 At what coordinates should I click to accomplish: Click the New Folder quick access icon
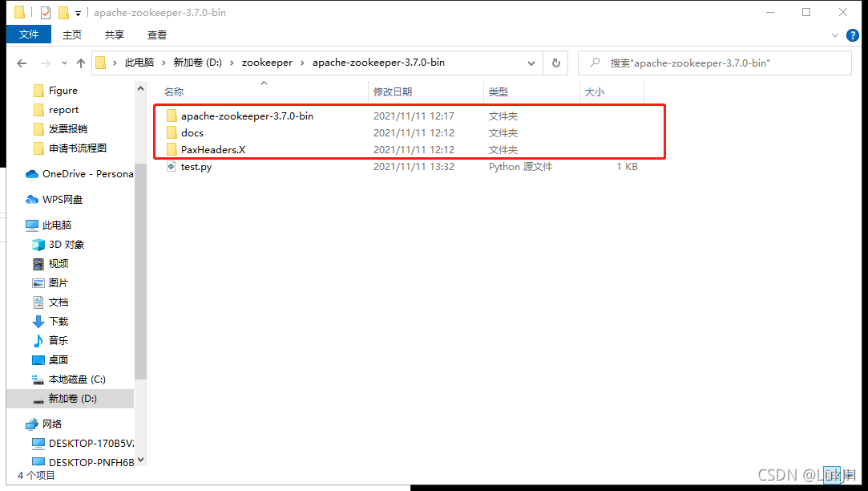[63, 12]
